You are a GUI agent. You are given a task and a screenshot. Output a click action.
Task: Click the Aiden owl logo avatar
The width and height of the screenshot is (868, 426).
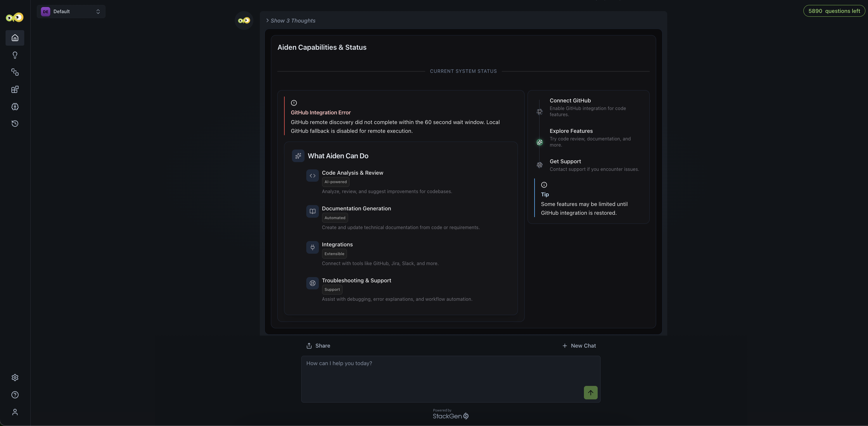[x=244, y=20]
